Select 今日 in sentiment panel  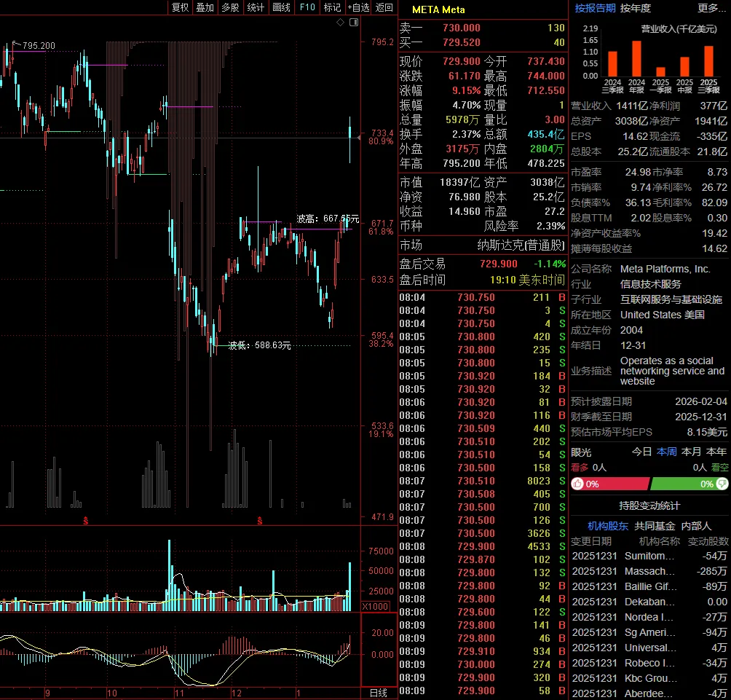[641, 452]
